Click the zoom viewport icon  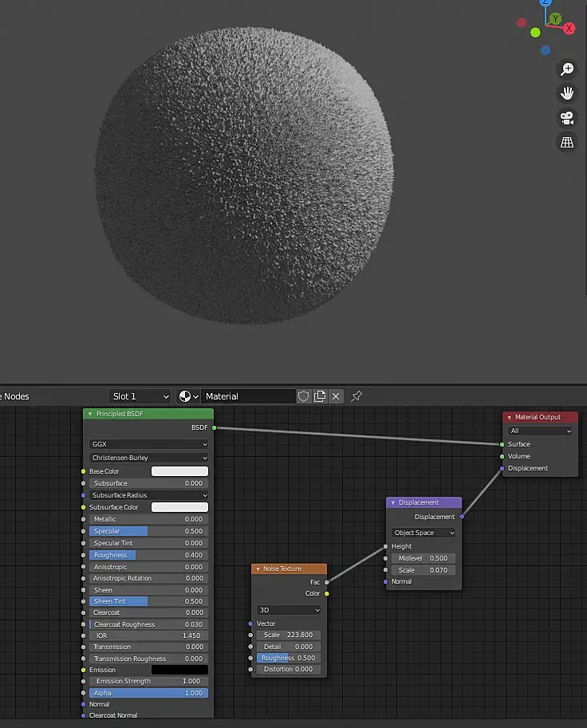(x=567, y=69)
